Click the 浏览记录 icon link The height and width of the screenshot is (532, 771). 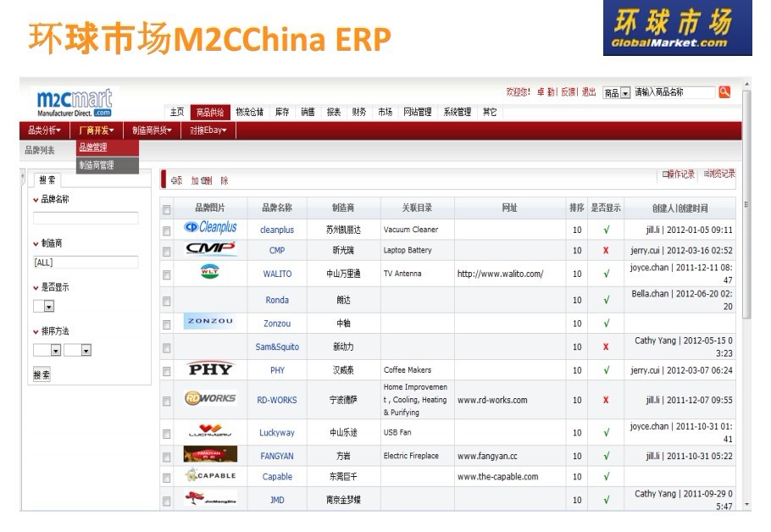click(719, 174)
